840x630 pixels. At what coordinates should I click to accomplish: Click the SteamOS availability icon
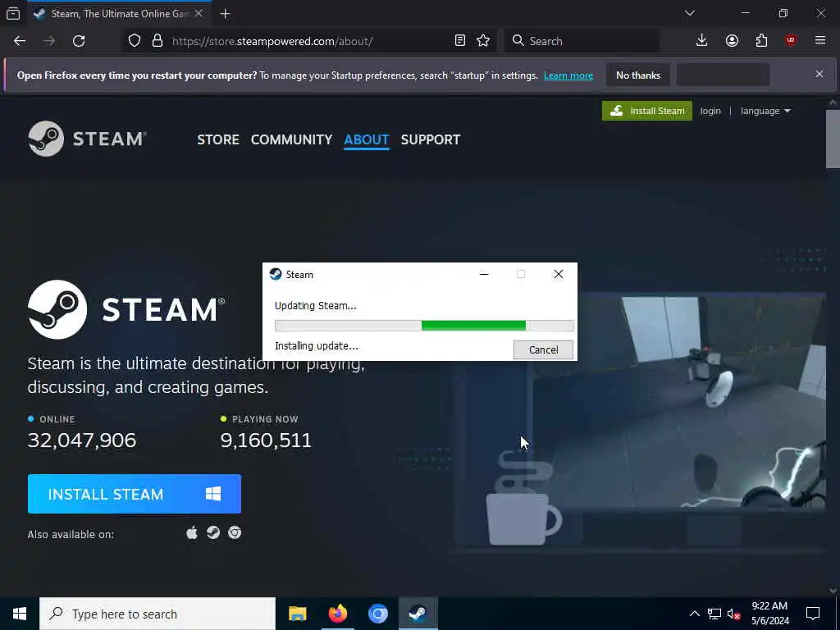tap(213, 532)
